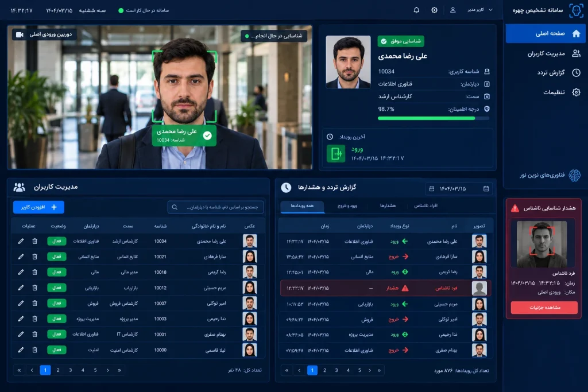This screenshot has width=588, height=392.
Task: Delete user 10003 with trash icon
Action: 34,319
